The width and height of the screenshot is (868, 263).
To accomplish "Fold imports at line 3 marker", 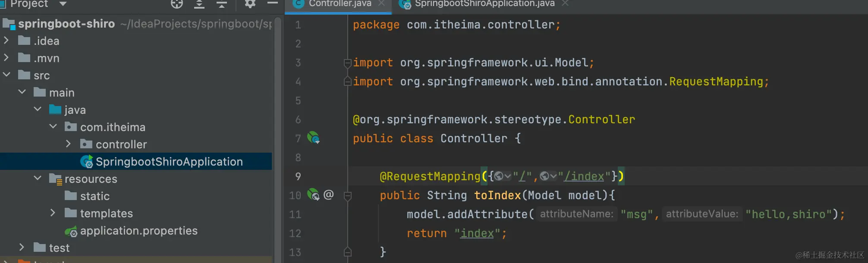I will 347,63.
